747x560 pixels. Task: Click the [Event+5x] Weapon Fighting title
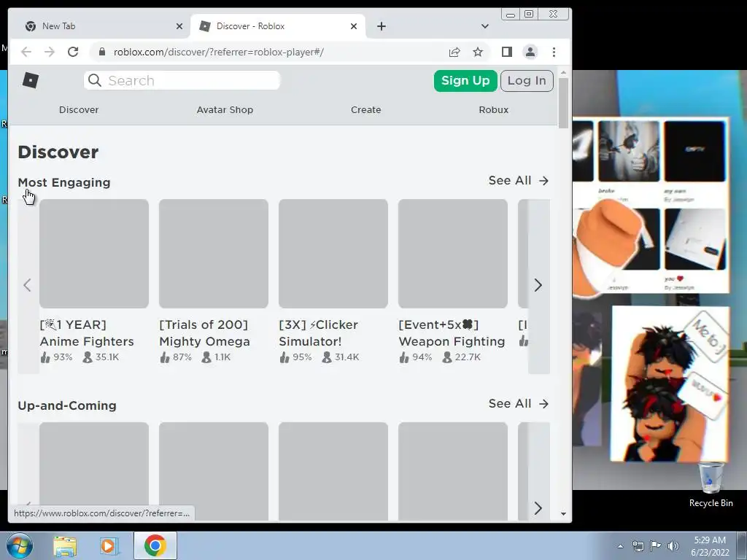[452, 332]
